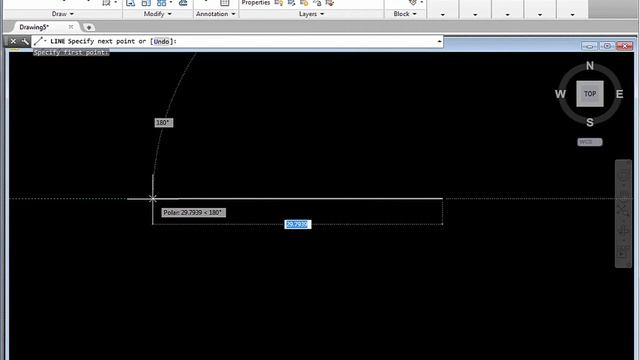Expand the command line history arrow
The height and width of the screenshot is (360, 640).
tap(439, 41)
